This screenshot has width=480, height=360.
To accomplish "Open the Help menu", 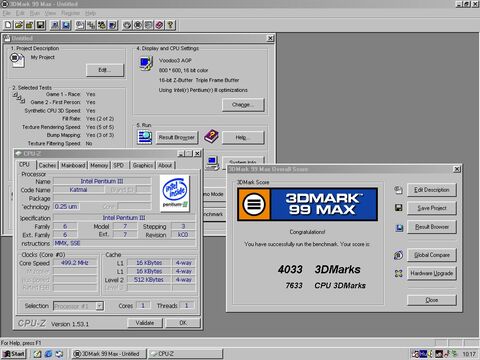I will [90, 13].
